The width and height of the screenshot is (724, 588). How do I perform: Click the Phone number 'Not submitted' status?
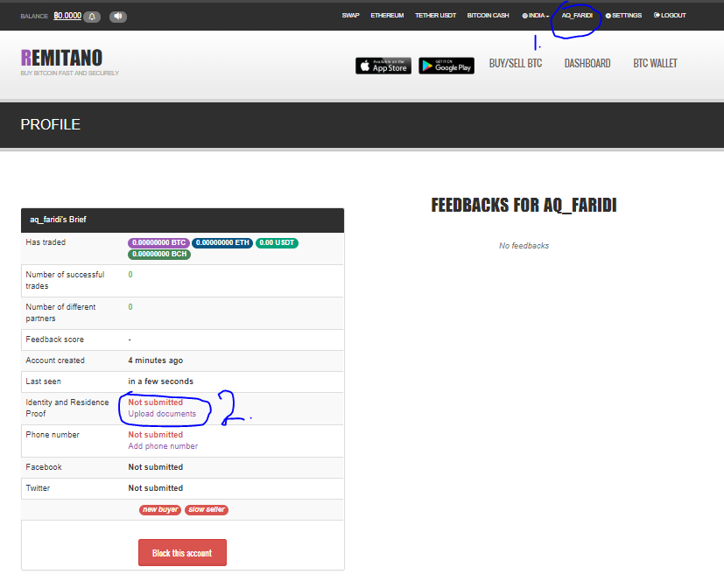[156, 435]
